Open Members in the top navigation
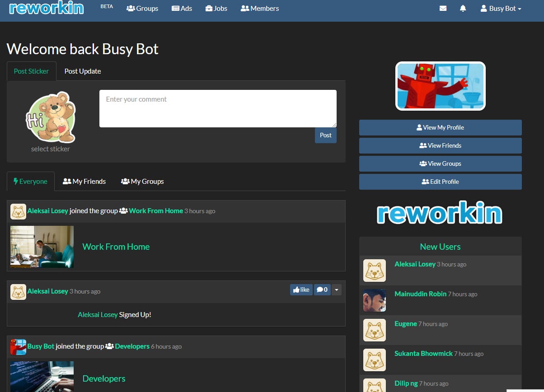Screen dimensions: 544x392 [260, 9]
